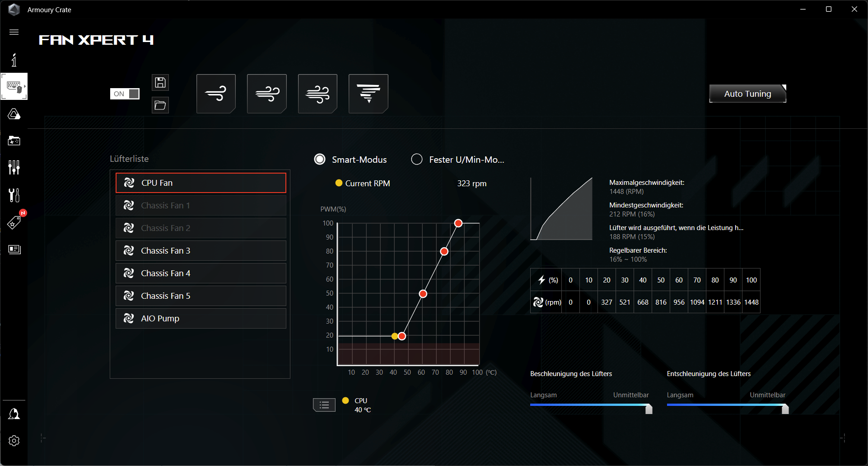Select Chassis Fan 5 in fan list
Image resolution: width=868 pixels, height=466 pixels.
tap(201, 296)
